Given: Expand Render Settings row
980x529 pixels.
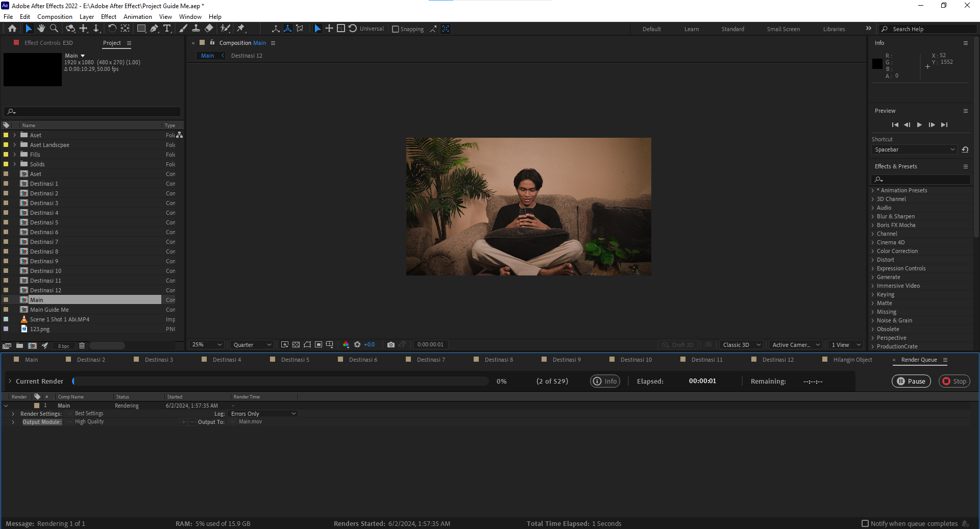Looking at the screenshot, I should [13, 414].
